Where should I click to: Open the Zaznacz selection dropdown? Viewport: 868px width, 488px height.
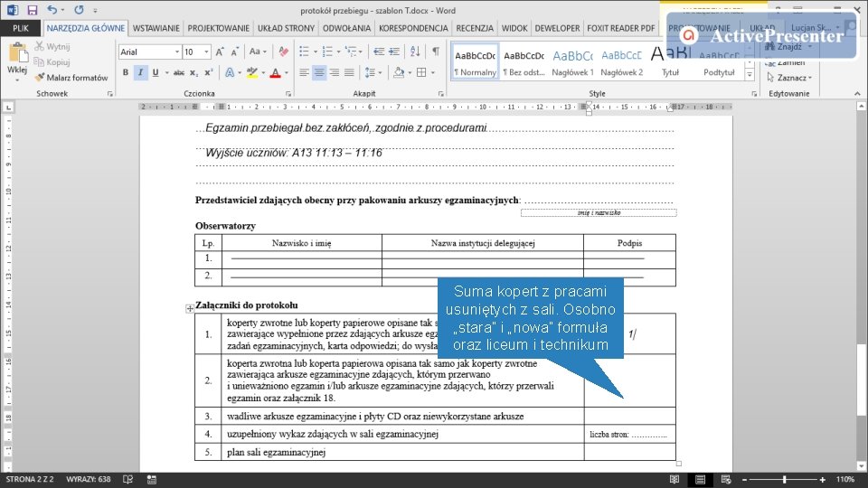click(x=788, y=78)
